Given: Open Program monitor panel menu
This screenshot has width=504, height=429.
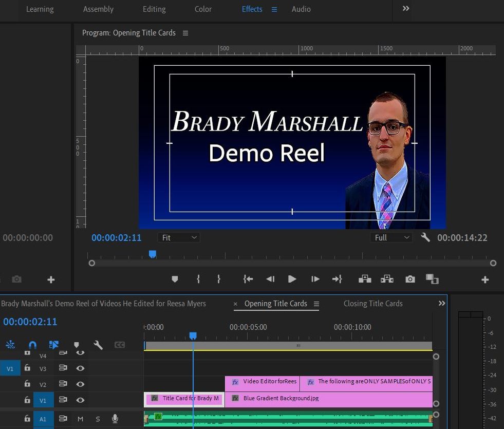Looking at the screenshot, I should (185, 33).
